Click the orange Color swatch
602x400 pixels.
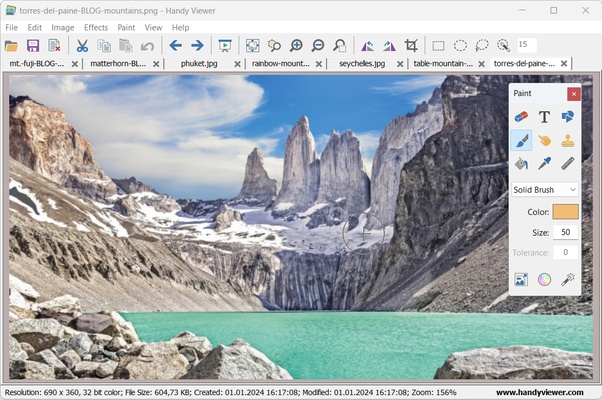[x=565, y=212]
